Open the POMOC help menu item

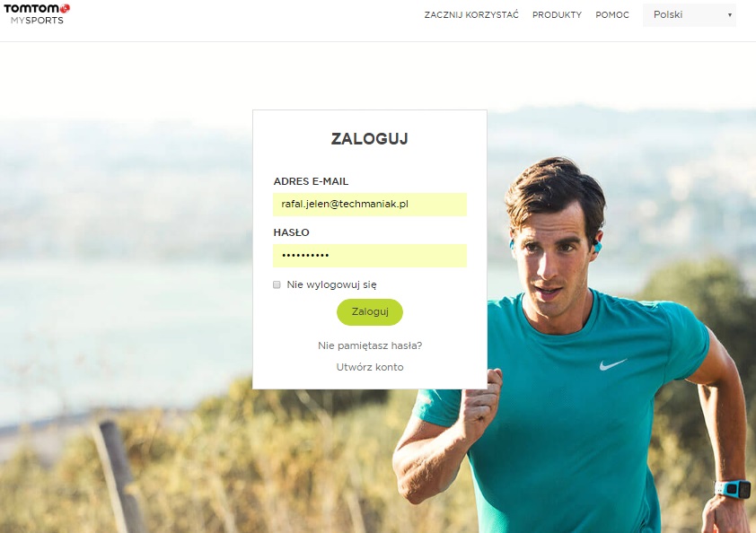pyautogui.click(x=612, y=15)
